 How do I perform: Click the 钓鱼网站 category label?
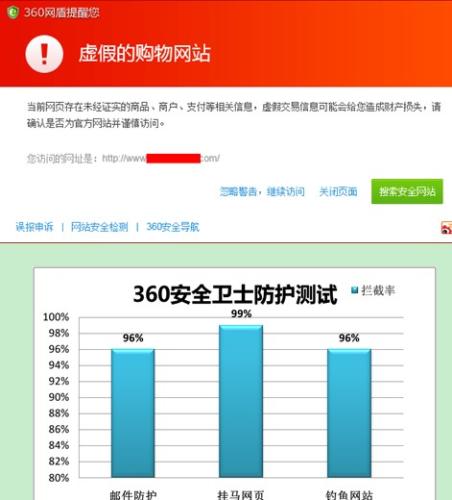349,495
